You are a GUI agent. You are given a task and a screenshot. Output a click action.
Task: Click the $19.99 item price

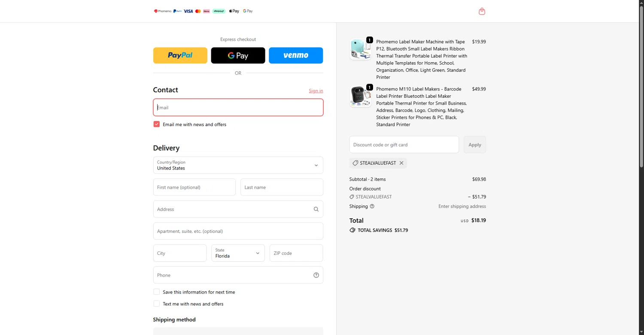[x=479, y=42]
